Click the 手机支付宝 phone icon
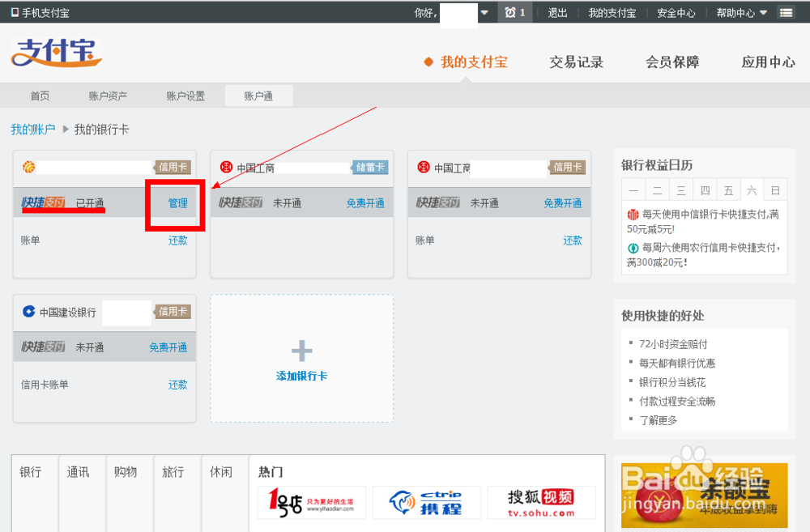810x532 pixels. (x=15, y=12)
